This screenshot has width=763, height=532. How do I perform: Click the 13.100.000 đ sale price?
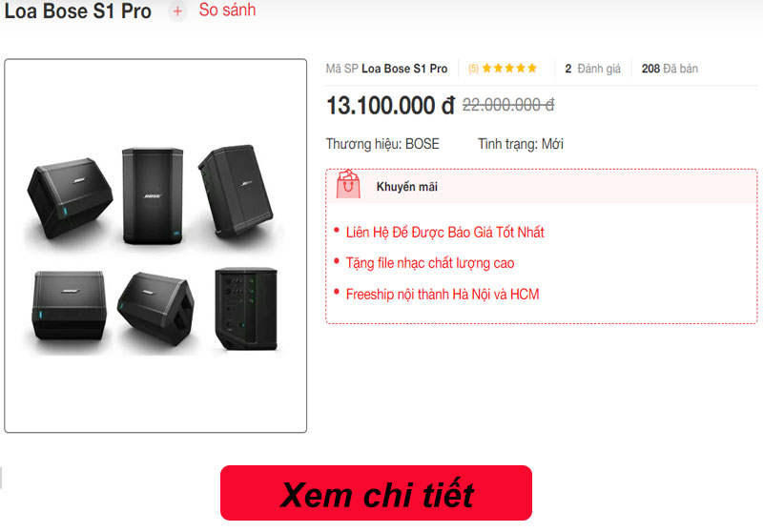click(x=390, y=106)
